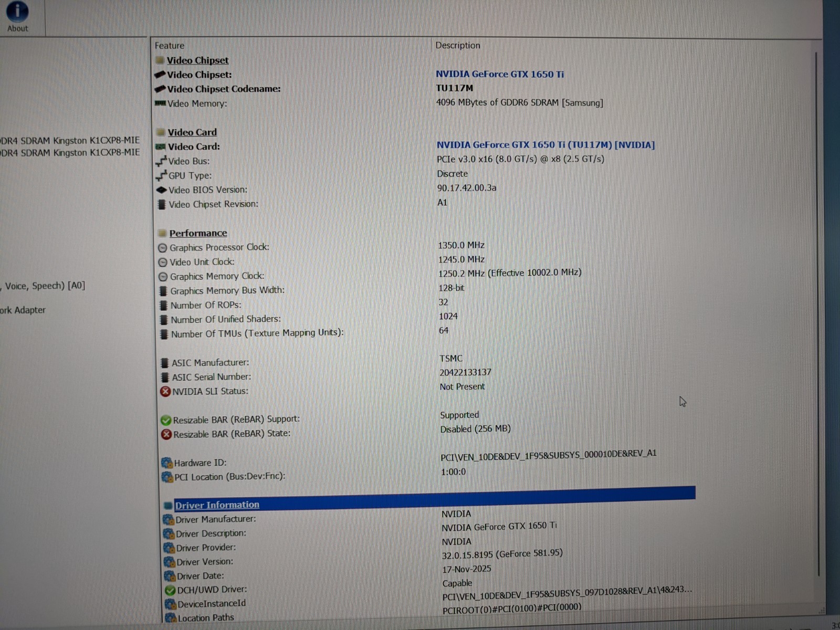Select the 'Driver Description' feature row
Viewport: 840px width, 630px height.
tap(211, 534)
